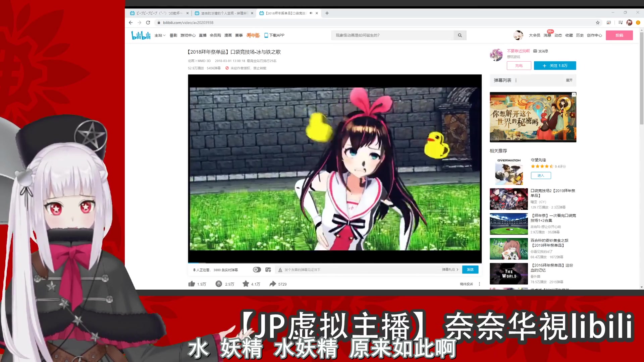This screenshot has height=362, width=644.
Task: Click the coin donation icon
Action: (219, 284)
